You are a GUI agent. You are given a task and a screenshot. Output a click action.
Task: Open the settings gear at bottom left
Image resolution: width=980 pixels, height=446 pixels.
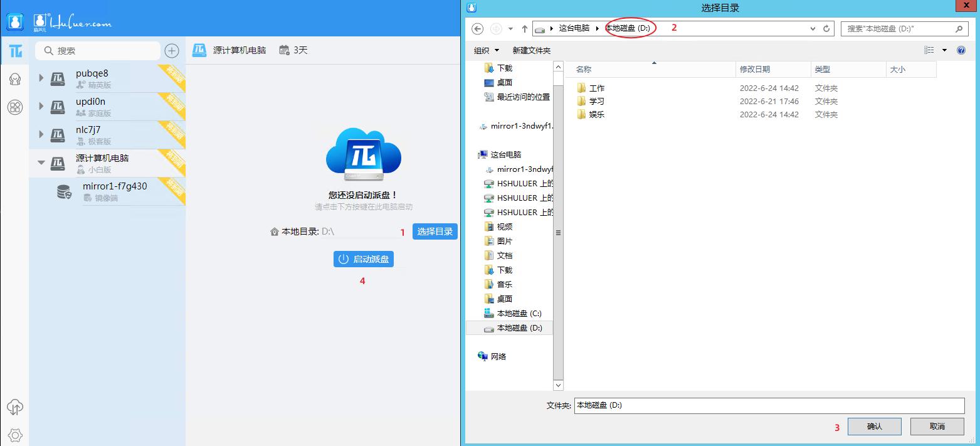pos(14,434)
